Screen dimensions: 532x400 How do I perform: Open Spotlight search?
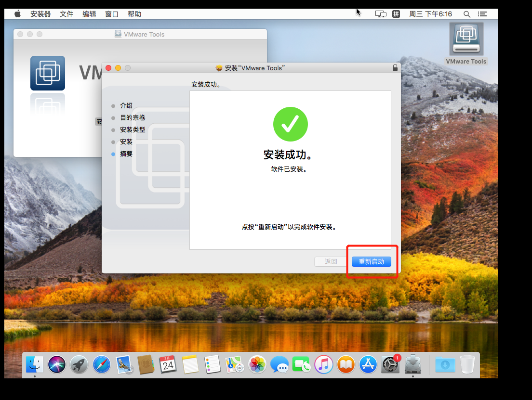467,14
